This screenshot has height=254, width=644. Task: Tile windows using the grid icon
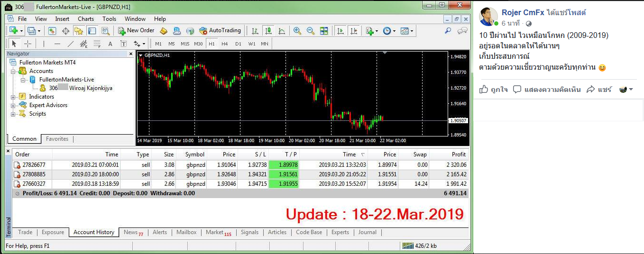[x=324, y=31]
